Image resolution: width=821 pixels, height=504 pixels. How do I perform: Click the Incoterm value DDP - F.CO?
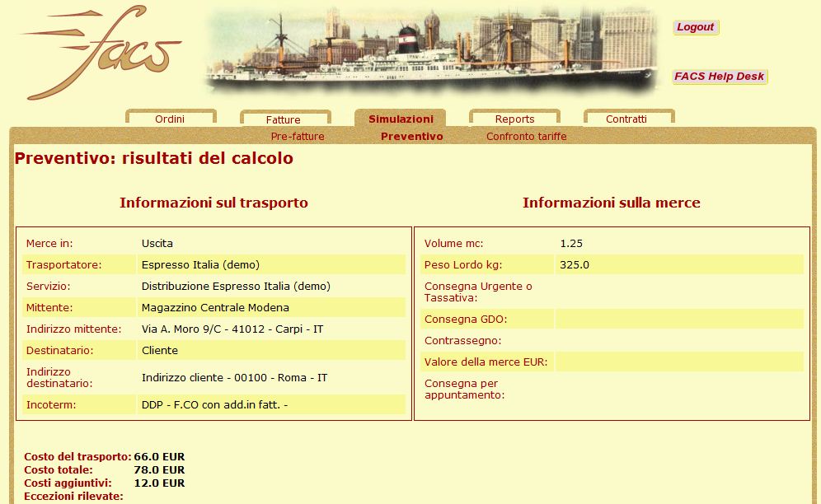coord(214,405)
